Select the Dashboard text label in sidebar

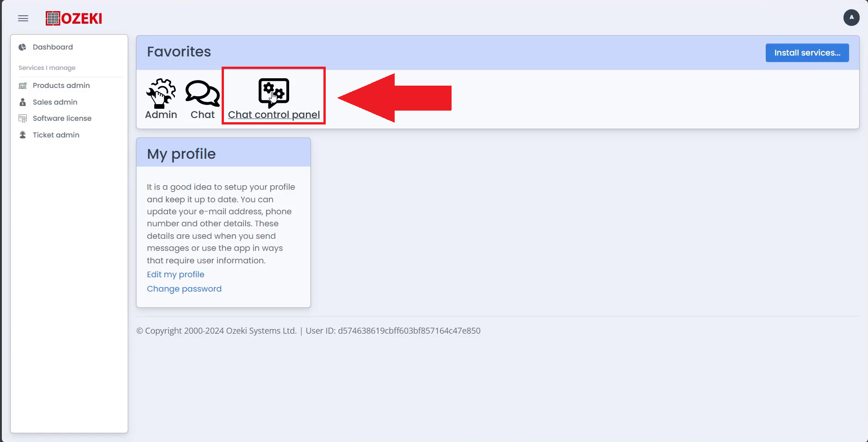point(53,47)
